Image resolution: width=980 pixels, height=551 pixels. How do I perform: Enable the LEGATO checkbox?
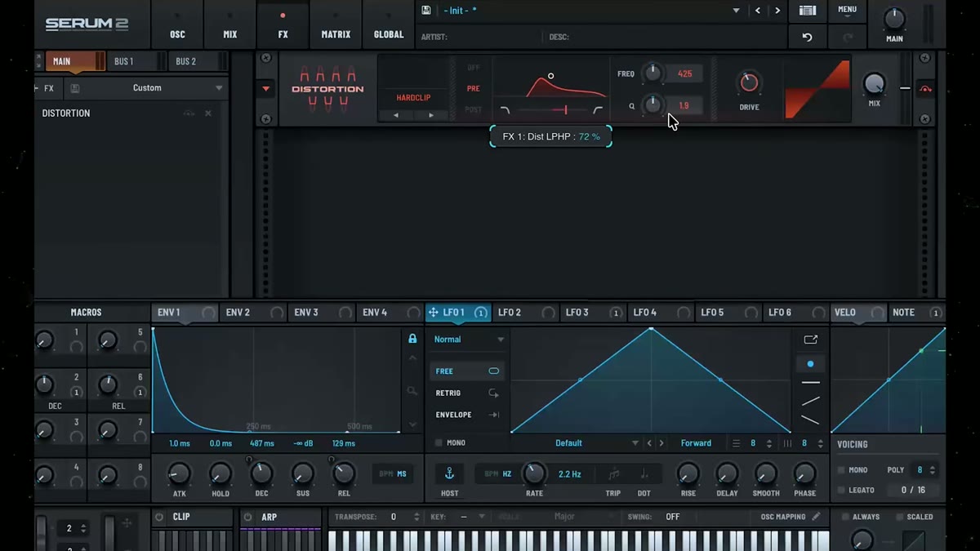point(841,490)
